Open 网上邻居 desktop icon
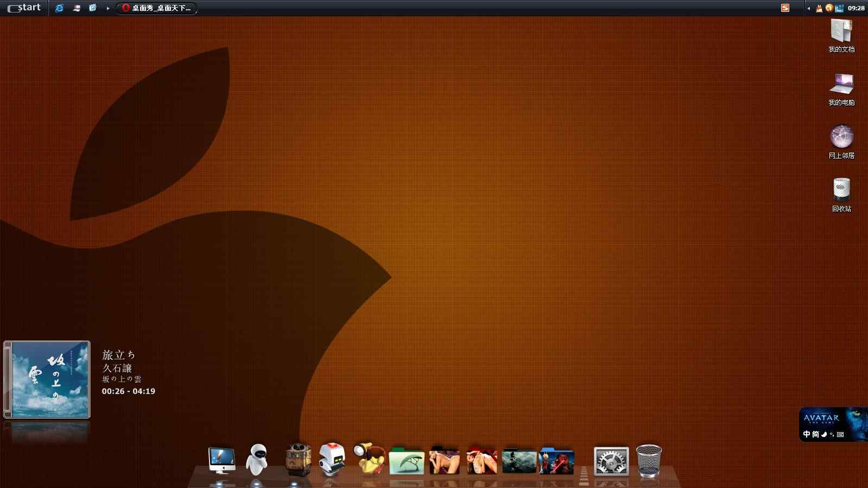 tap(841, 142)
